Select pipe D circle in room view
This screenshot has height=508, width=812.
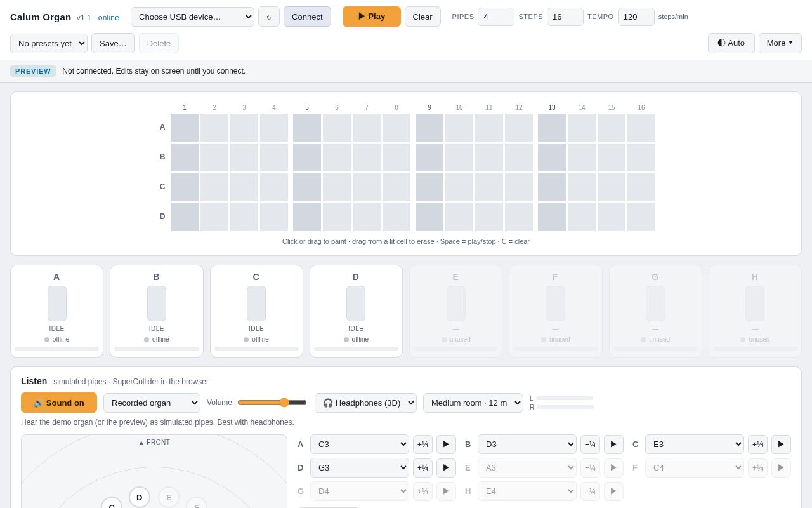tap(140, 497)
